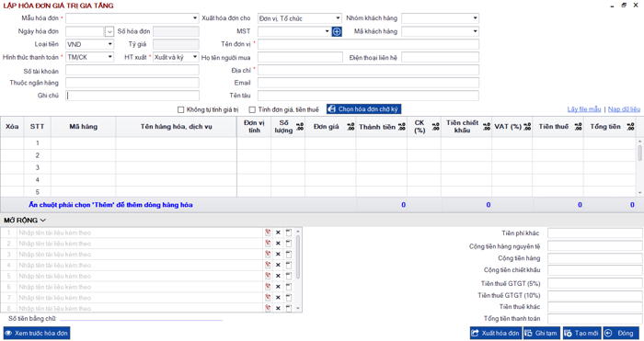This screenshot has width=644, height=341.
Task: Click the Xuất hóa đơn button
Action: [x=496, y=334]
